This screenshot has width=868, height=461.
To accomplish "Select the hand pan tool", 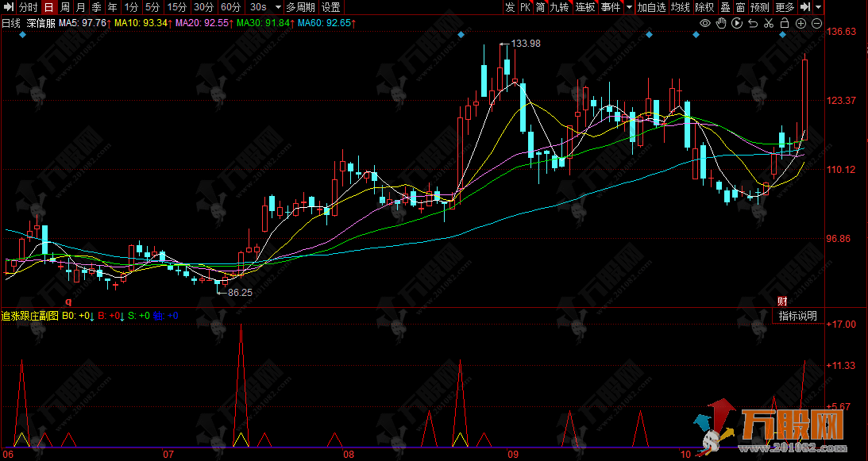I will (721, 24).
